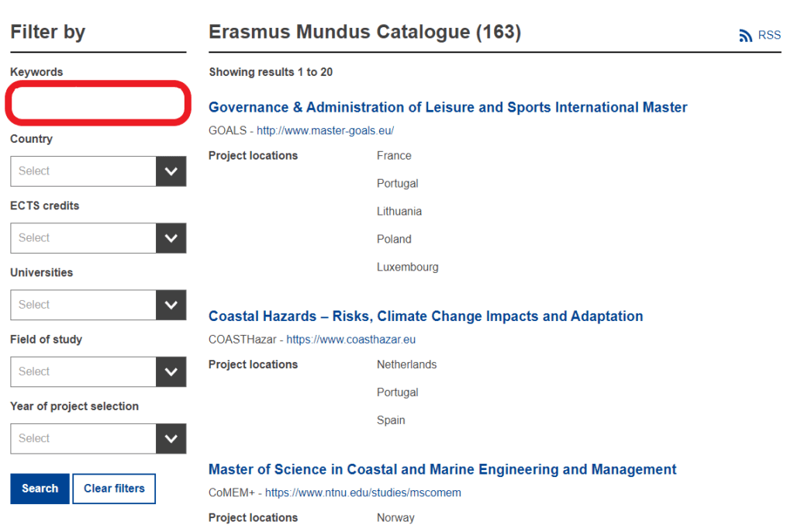Click the 'GOALS' acronym text
Viewport: 794px width, 532px height.
point(227,131)
